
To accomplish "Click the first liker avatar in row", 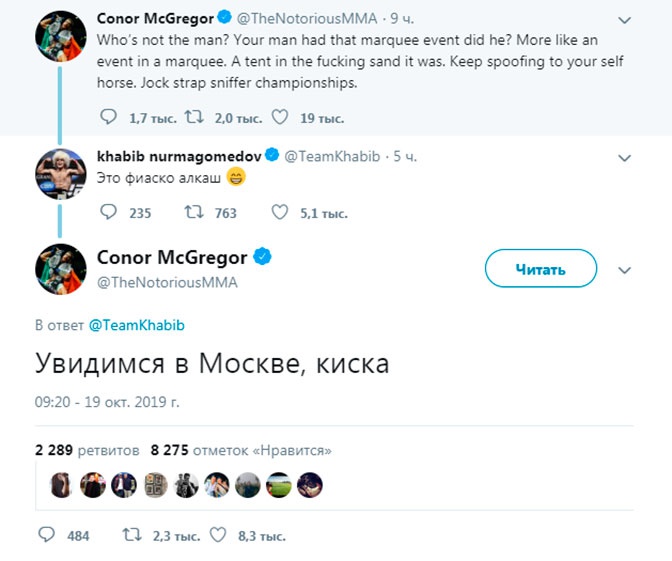I will pyautogui.click(x=61, y=485).
